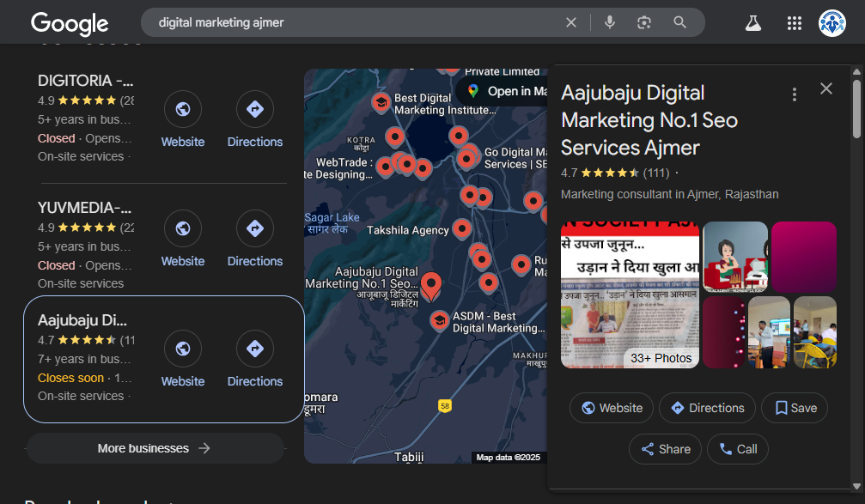This screenshot has width=865, height=504.
Task: Click Directions button in details panel
Action: 707,408
